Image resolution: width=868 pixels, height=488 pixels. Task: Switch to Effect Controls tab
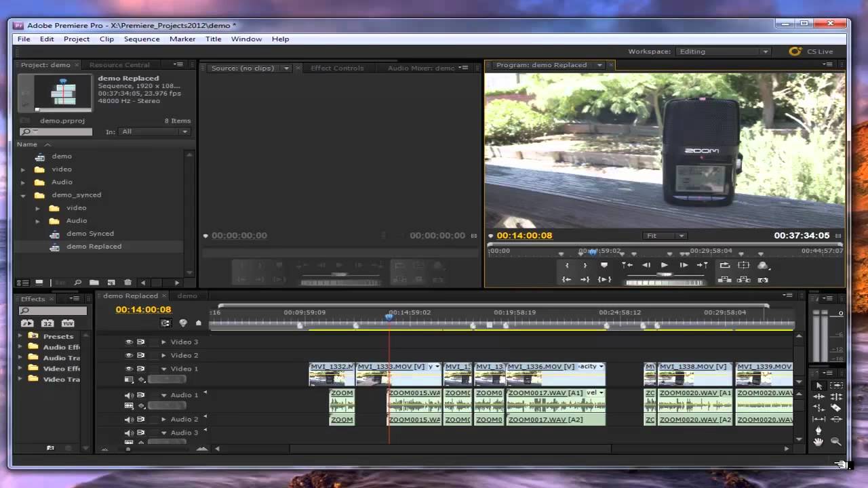[x=337, y=68]
